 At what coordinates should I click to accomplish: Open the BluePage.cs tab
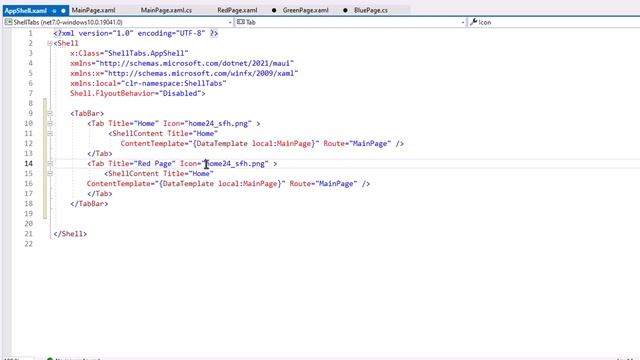click(x=371, y=10)
